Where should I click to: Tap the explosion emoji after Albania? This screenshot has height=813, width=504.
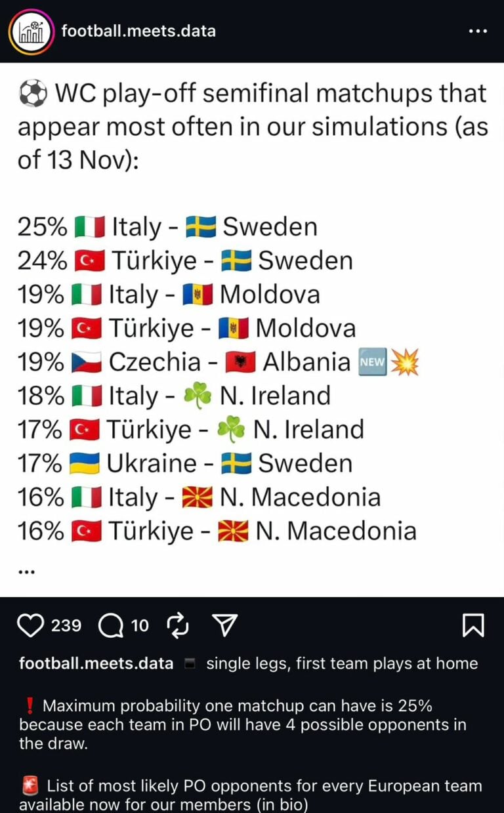coord(404,362)
